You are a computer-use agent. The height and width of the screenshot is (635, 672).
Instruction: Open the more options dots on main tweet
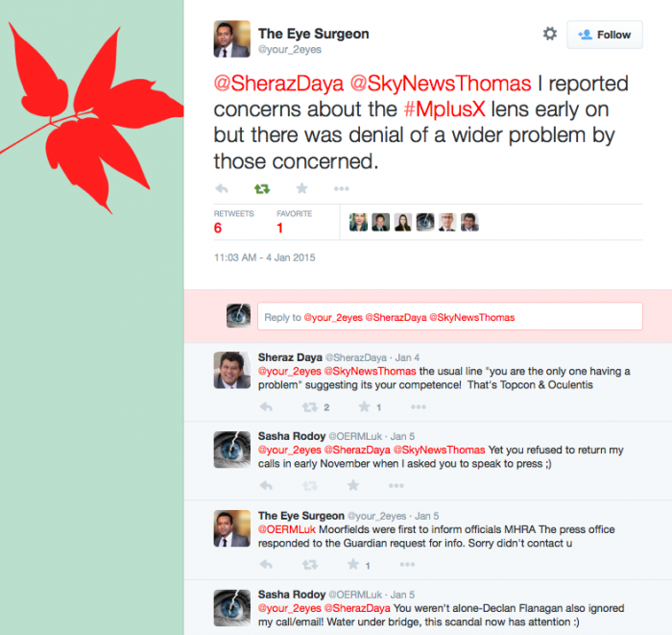(342, 188)
